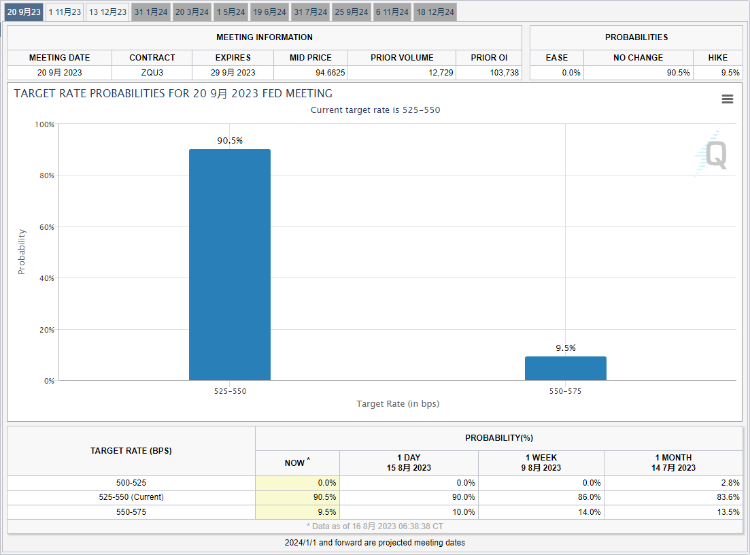The width and height of the screenshot is (750, 555).
Task: Click the projected meeting dates note
Action: (375, 543)
